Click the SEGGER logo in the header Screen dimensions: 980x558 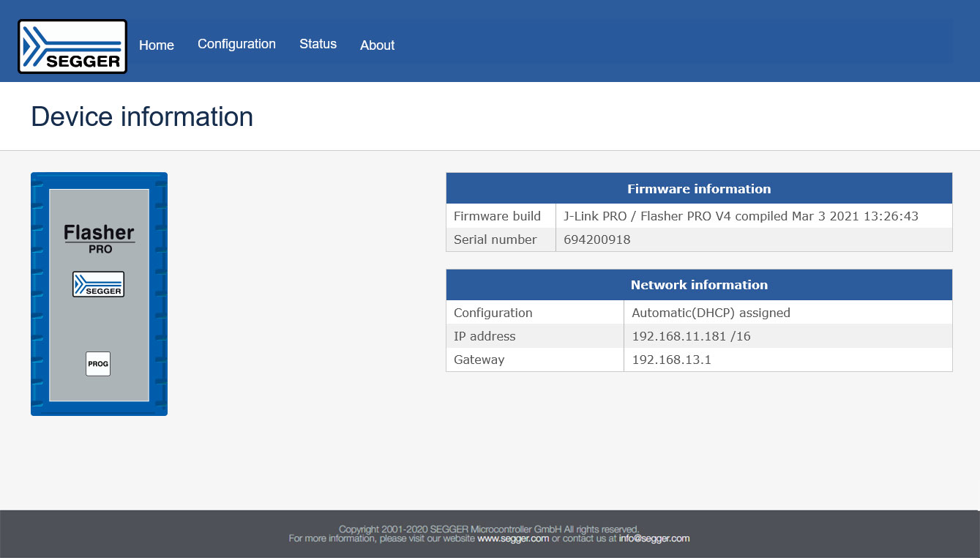(71, 45)
